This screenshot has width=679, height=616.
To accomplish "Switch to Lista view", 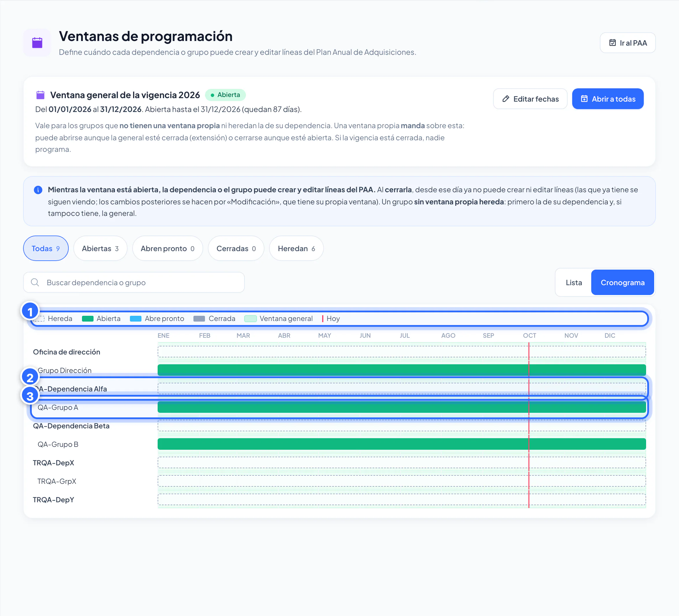I will click(x=574, y=283).
